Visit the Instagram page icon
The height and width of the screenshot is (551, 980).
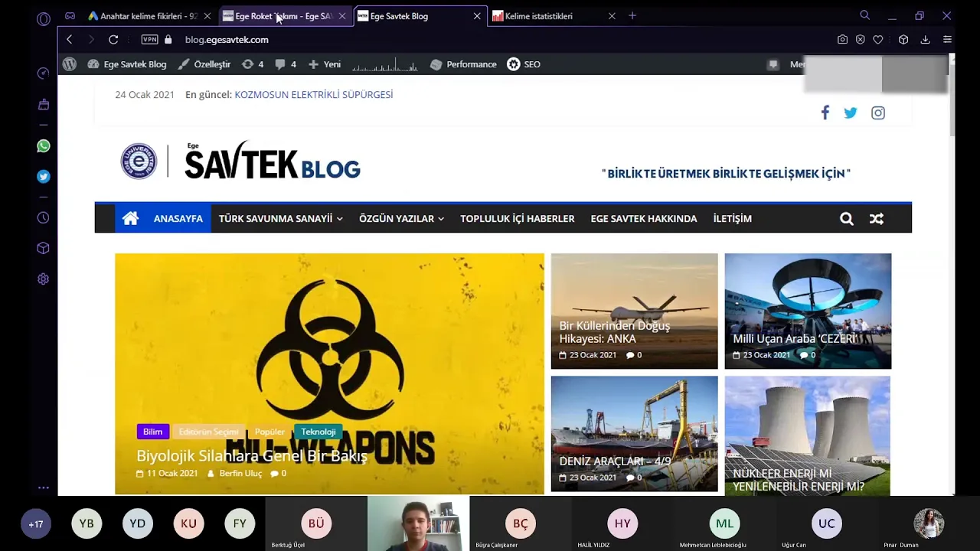878,113
